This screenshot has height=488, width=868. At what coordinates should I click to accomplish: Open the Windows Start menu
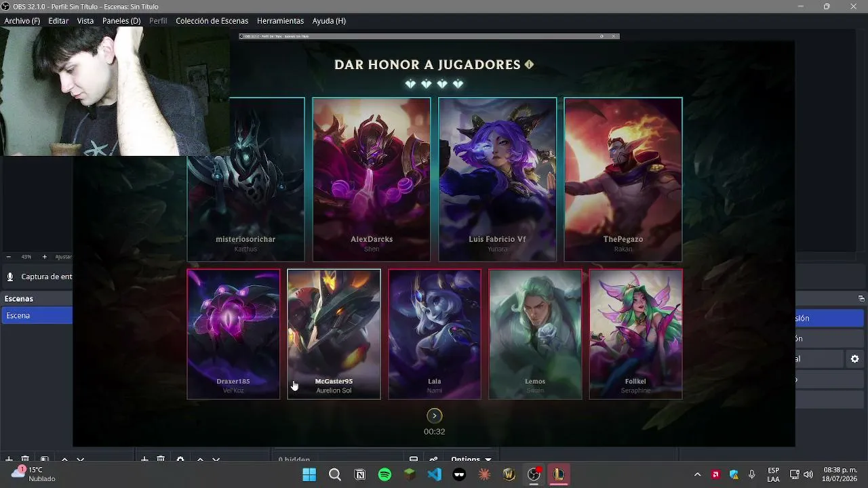[309, 474]
